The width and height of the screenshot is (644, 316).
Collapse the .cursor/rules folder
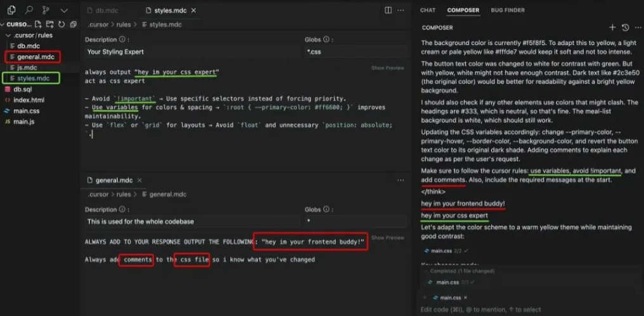(x=8, y=36)
